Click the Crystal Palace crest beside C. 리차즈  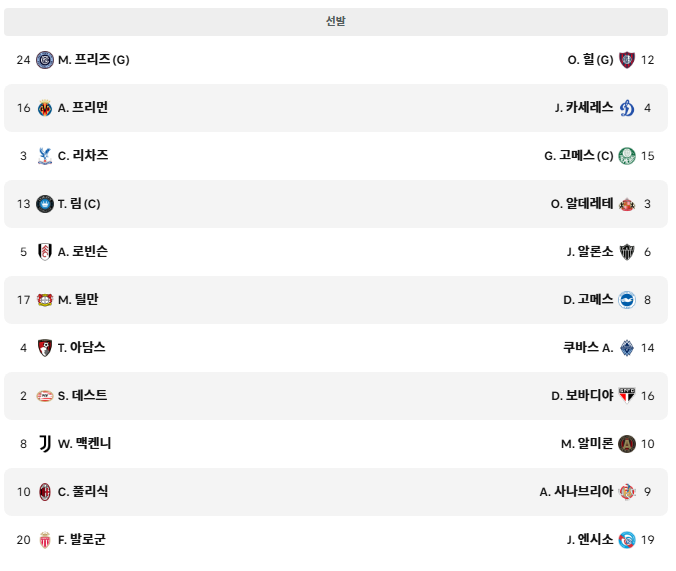tap(45, 156)
